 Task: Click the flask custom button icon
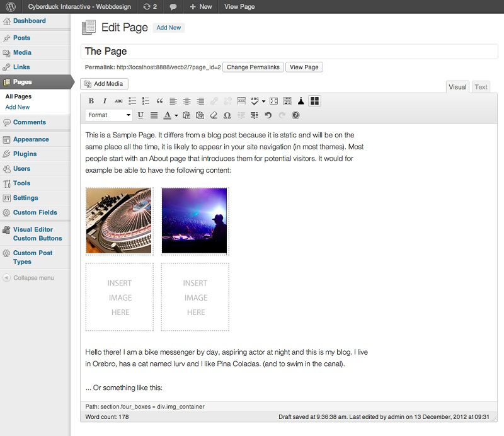[x=301, y=101]
